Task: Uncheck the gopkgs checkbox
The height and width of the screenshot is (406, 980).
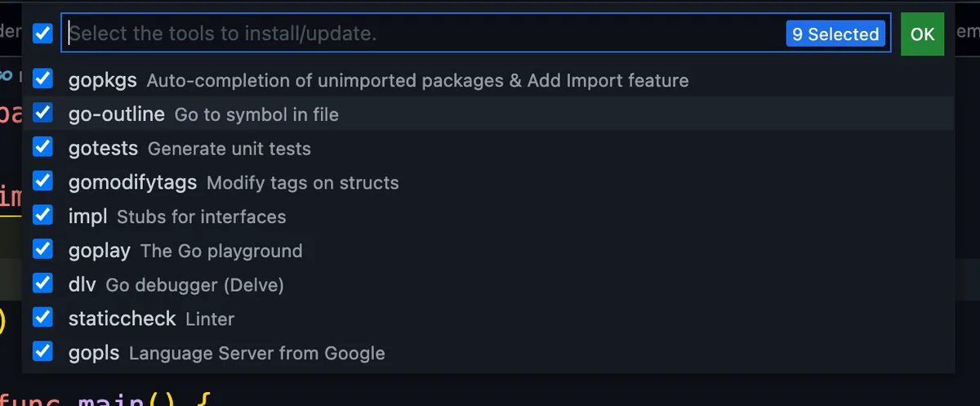Action: click(42, 79)
